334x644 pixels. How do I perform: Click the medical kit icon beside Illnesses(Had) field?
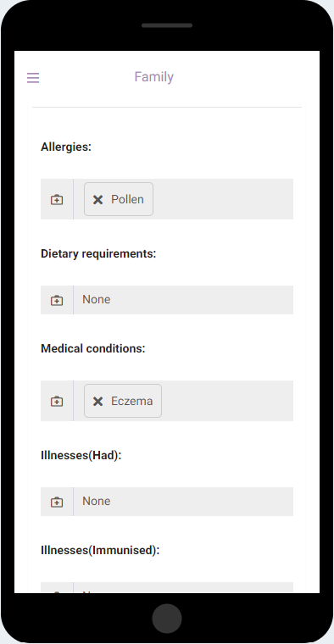click(57, 502)
